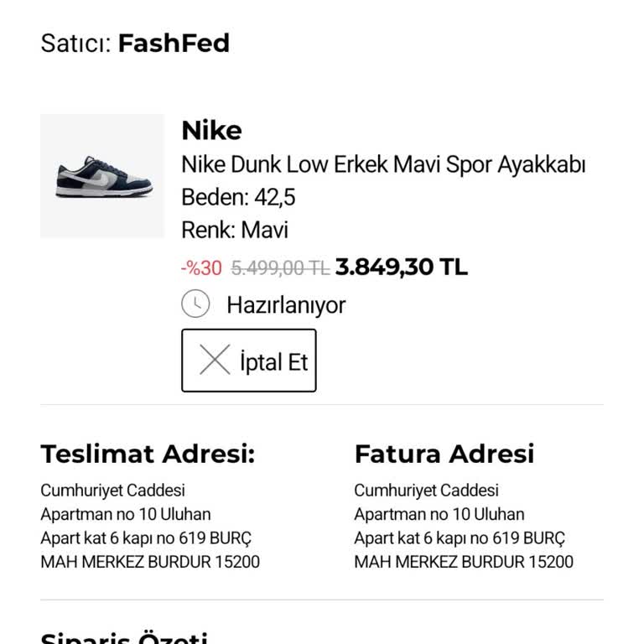Click the X icon in İptal Et
Screen dimensions: 644x644
[x=215, y=361]
